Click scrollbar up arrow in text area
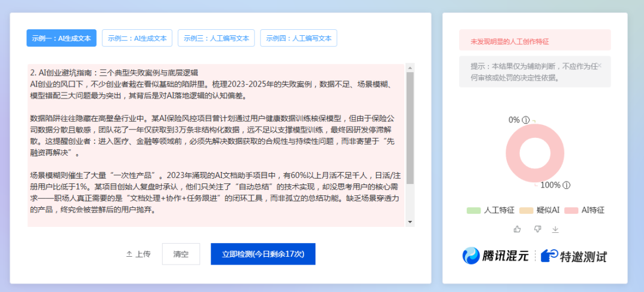This screenshot has height=292, width=644. pos(410,68)
